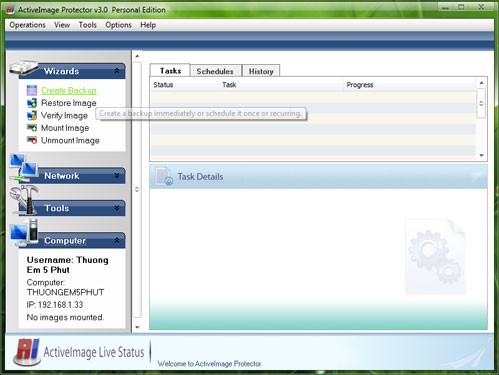Click the Computer panel PC icon

point(24,233)
